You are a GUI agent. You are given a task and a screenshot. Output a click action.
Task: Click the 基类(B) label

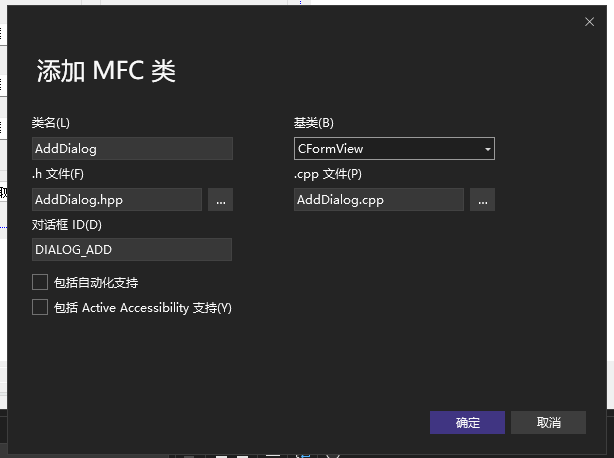click(313, 123)
